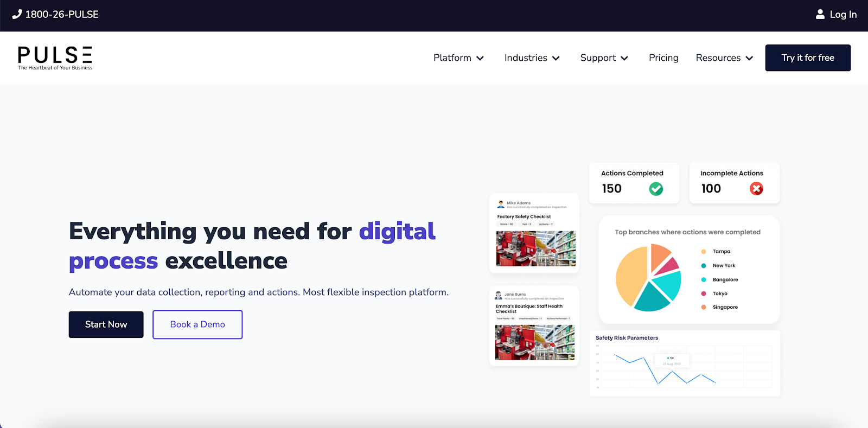Click the Jane Burns name text

(515, 295)
